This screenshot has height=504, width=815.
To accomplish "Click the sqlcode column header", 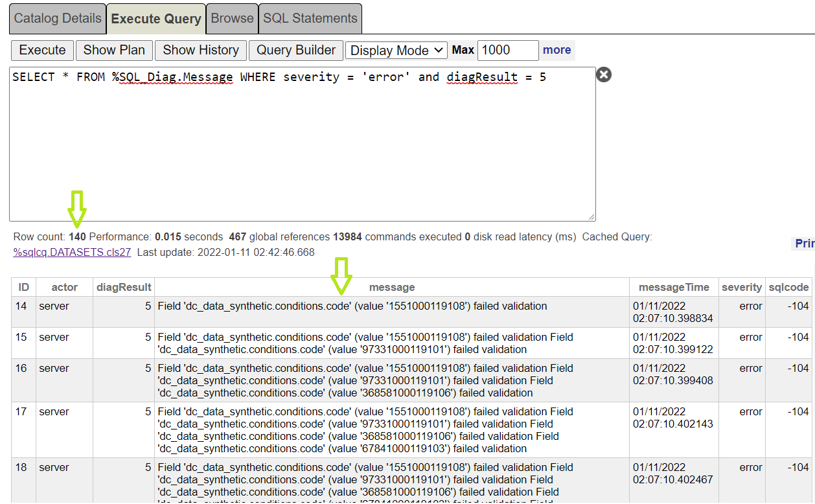I will point(788,287).
